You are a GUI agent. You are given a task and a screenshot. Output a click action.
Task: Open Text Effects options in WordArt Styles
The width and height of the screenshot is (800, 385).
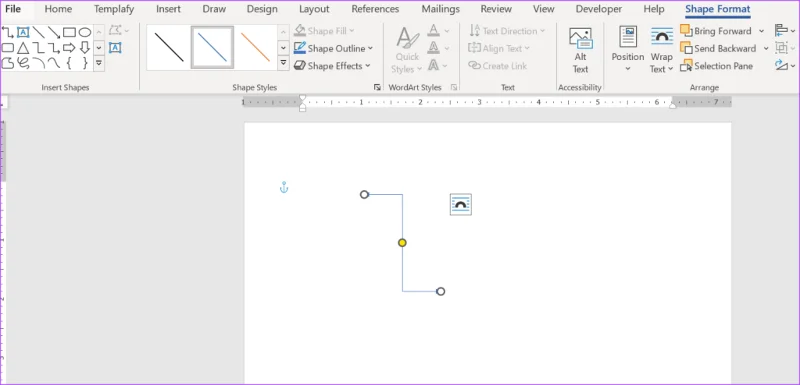click(x=438, y=65)
